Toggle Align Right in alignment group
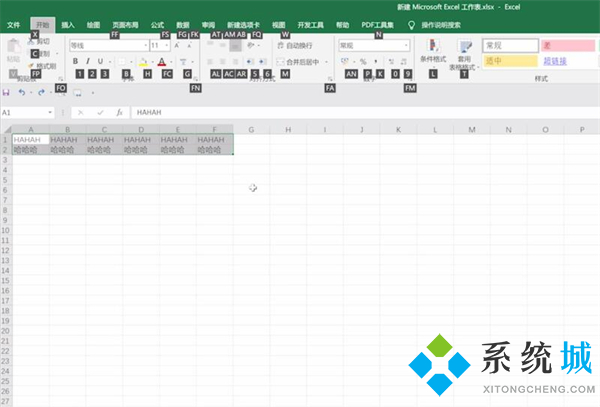The height and width of the screenshot is (407, 600). (235, 61)
